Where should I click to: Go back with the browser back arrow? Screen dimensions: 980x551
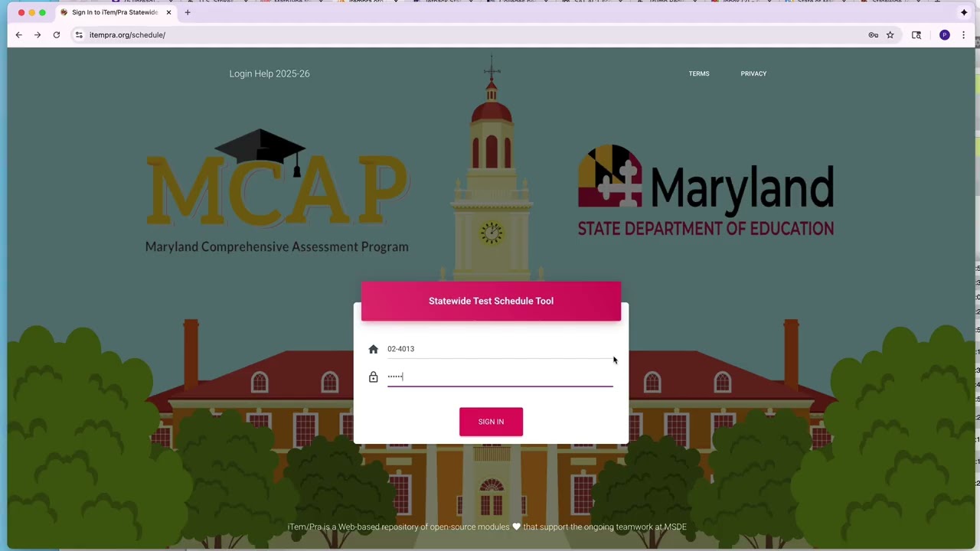pyautogui.click(x=19, y=34)
